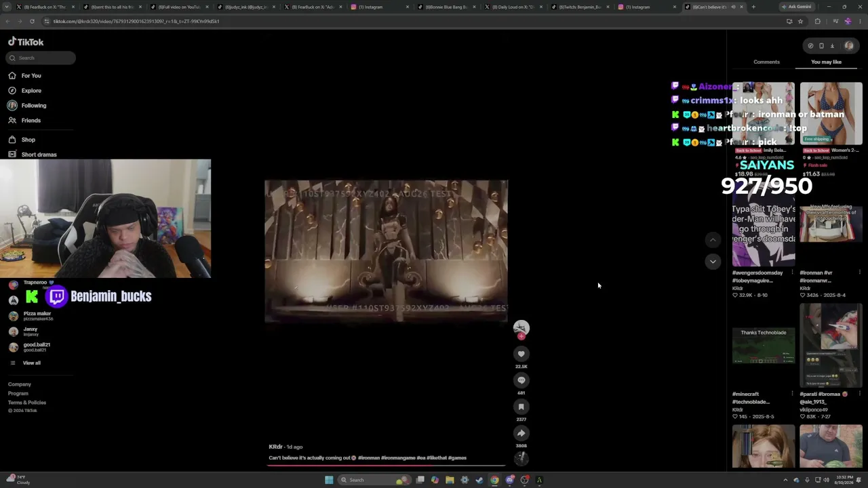Click the TikTok sidebar search field

41,58
